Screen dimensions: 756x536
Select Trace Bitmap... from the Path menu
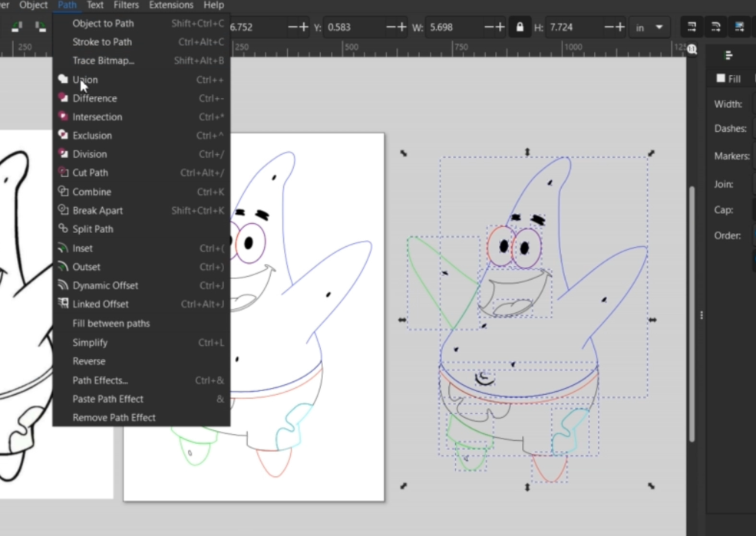[x=103, y=61]
